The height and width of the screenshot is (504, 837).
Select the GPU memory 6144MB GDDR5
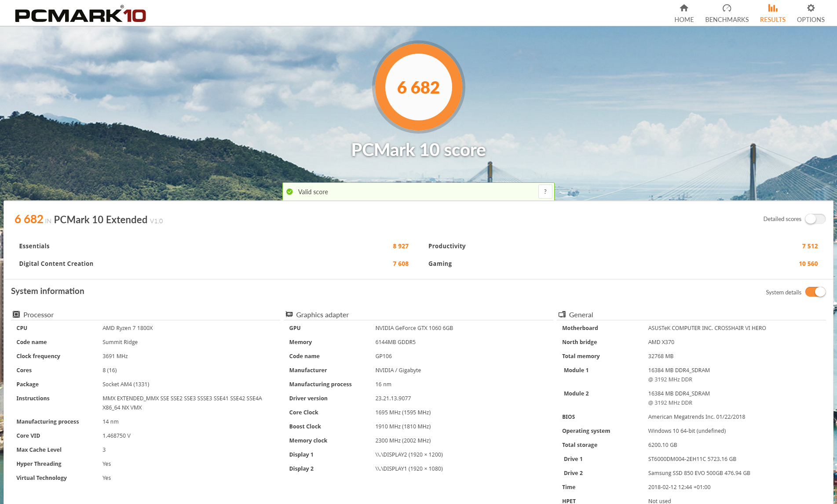[x=395, y=342]
